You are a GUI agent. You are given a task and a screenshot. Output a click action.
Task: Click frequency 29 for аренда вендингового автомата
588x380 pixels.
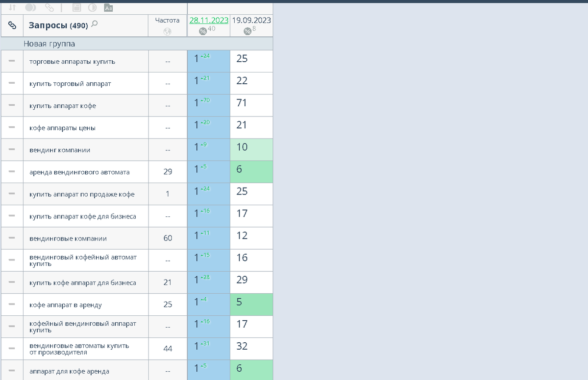pyautogui.click(x=168, y=172)
